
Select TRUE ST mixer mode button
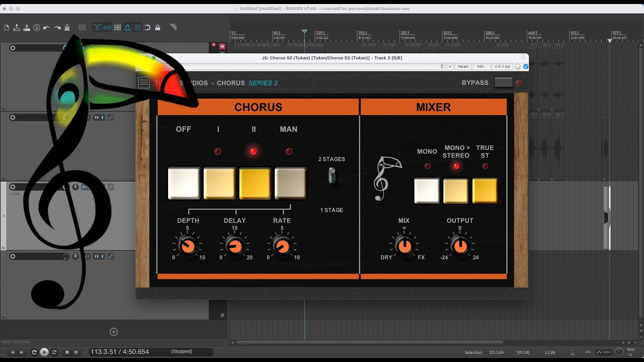[x=485, y=191]
